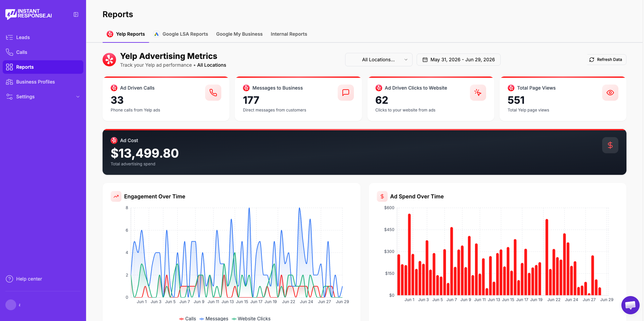Click the Calls phone icon in sidebar
Viewport: 644px width, 321px height.
point(9,52)
